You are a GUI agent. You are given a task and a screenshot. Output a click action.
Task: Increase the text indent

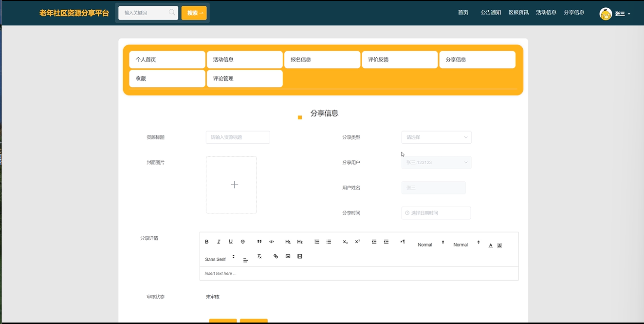(x=386, y=242)
